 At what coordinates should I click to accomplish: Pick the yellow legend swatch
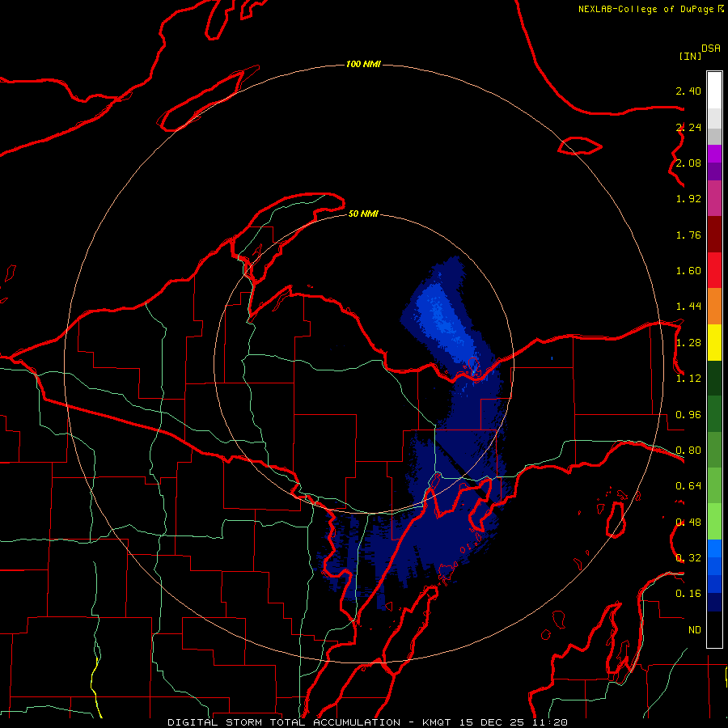(714, 342)
